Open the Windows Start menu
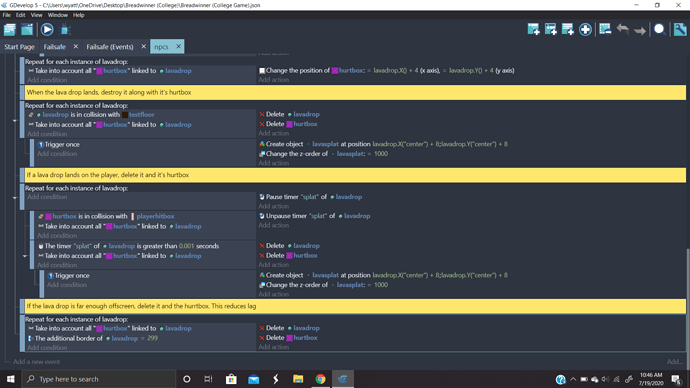This screenshot has height=388, width=690. (x=11, y=379)
